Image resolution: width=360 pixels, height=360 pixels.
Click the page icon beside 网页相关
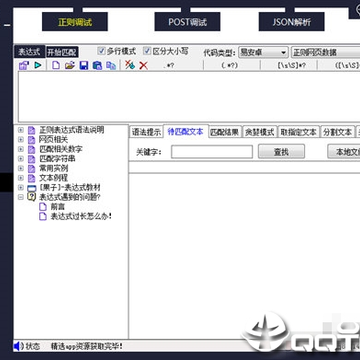click(31, 139)
